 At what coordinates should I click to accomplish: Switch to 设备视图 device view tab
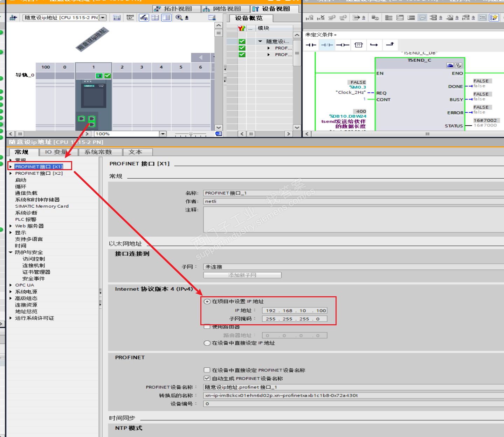pyautogui.click(x=275, y=9)
